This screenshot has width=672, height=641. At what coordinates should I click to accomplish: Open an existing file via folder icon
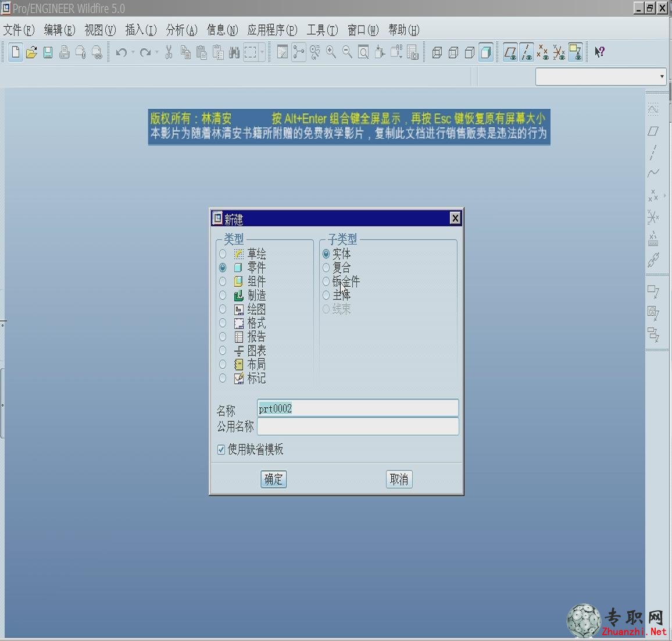tap(31, 52)
